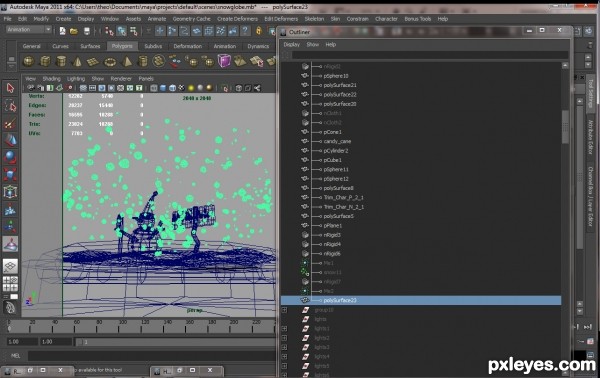Activate the Scale tool cube icon

click(x=10, y=174)
